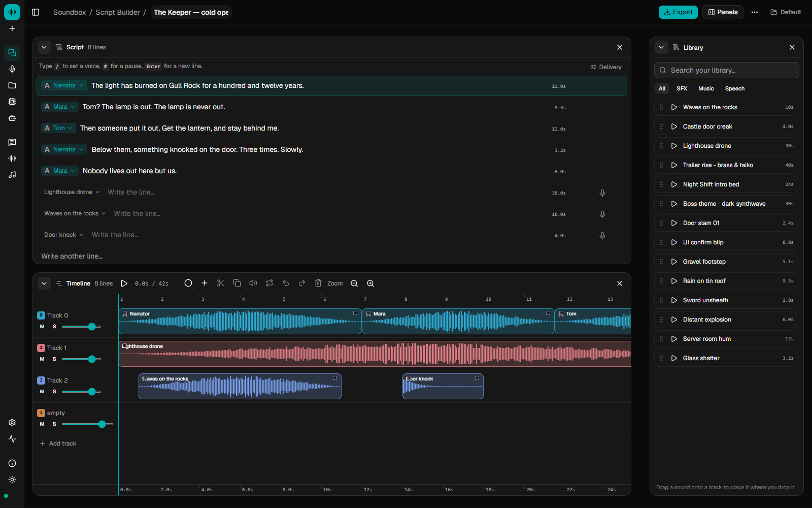
Task: Open the Narrator voice dropdown on the first line
Action: click(64, 85)
